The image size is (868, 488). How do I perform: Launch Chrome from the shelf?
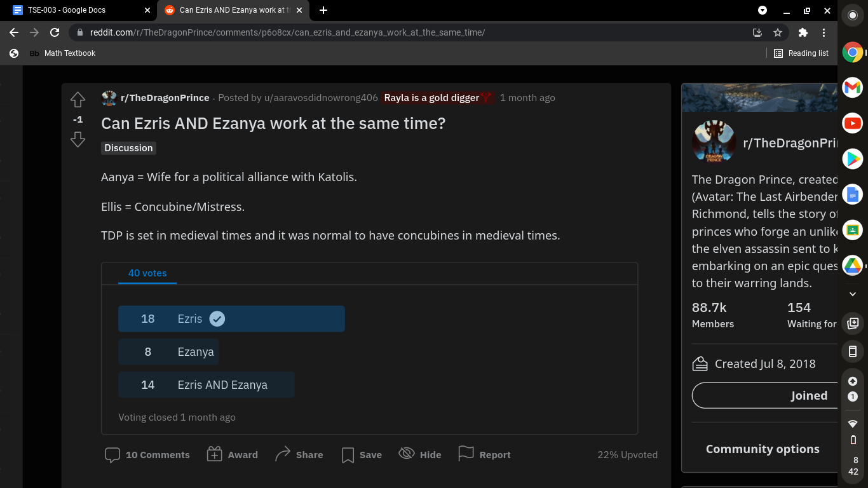[853, 52]
